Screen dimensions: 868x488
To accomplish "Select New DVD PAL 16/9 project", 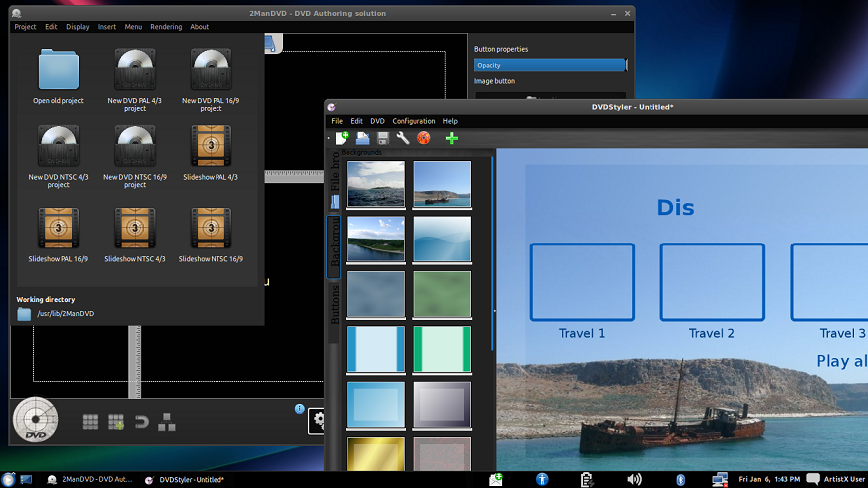I will [x=211, y=71].
